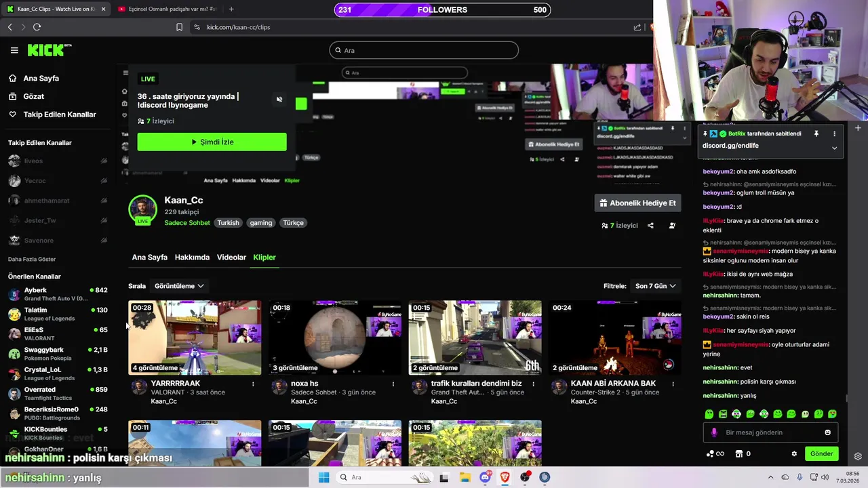Open the KAAN ABİ ARKANA BAK clip thumbnail

615,338
